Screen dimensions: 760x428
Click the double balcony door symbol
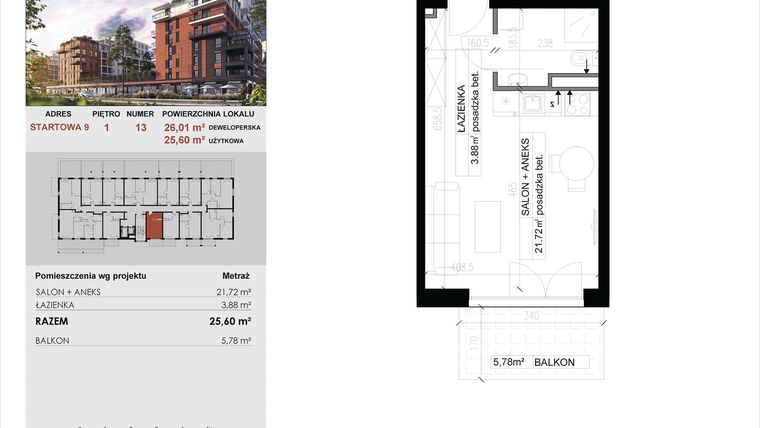click(546, 279)
